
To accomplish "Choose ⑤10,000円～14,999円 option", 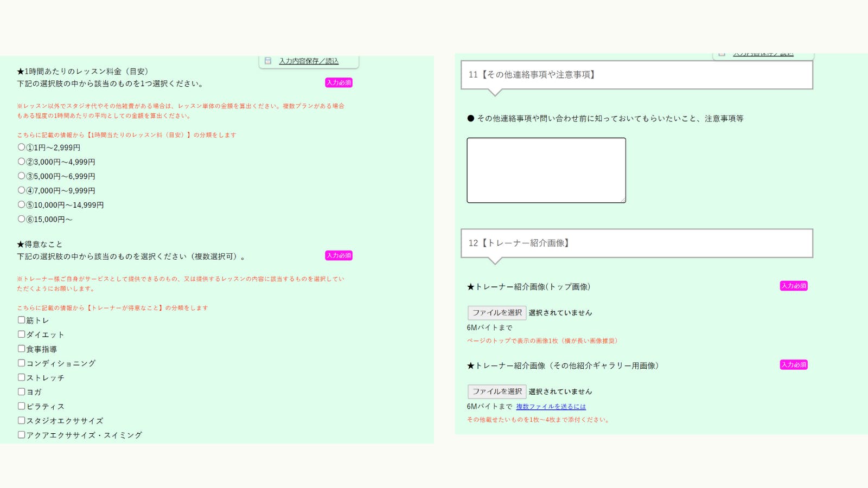I will click(x=22, y=204).
